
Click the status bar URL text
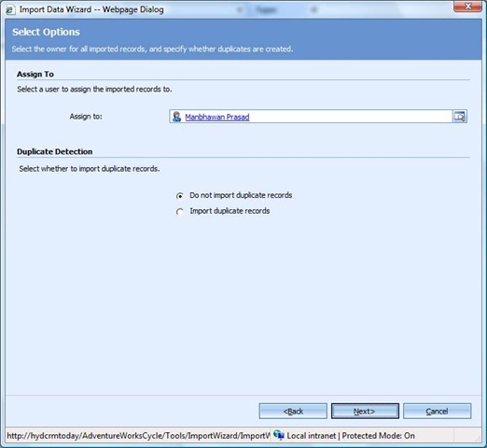coord(138,436)
